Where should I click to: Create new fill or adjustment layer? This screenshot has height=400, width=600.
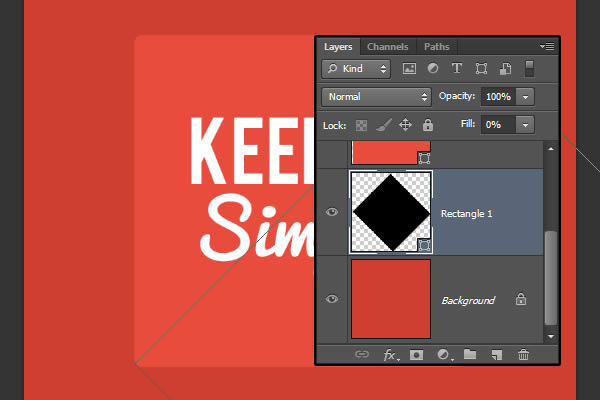pos(445,355)
